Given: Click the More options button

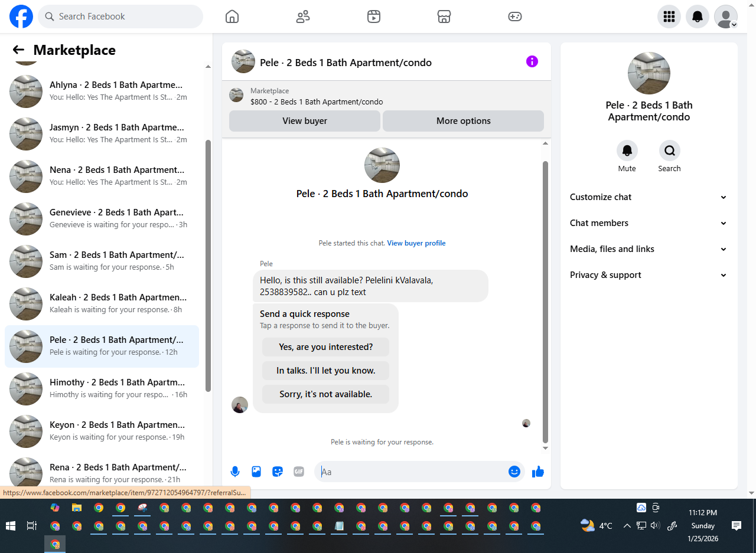Looking at the screenshot, I should tap(464, 121).
